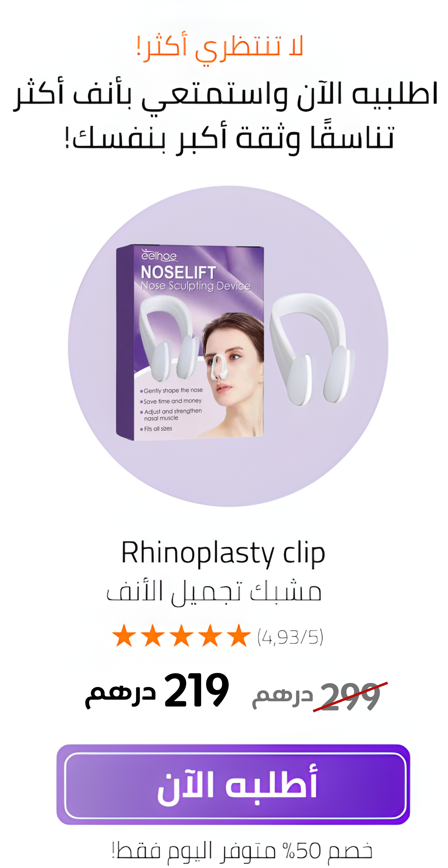Click the Arabic title مشبك تجميل الأنف

click(214, 592)
